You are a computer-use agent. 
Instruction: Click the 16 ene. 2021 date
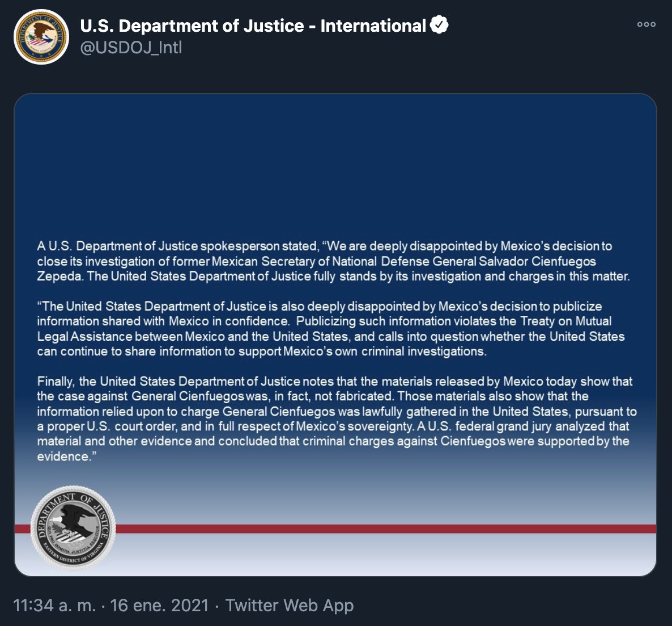pos(159,606)
